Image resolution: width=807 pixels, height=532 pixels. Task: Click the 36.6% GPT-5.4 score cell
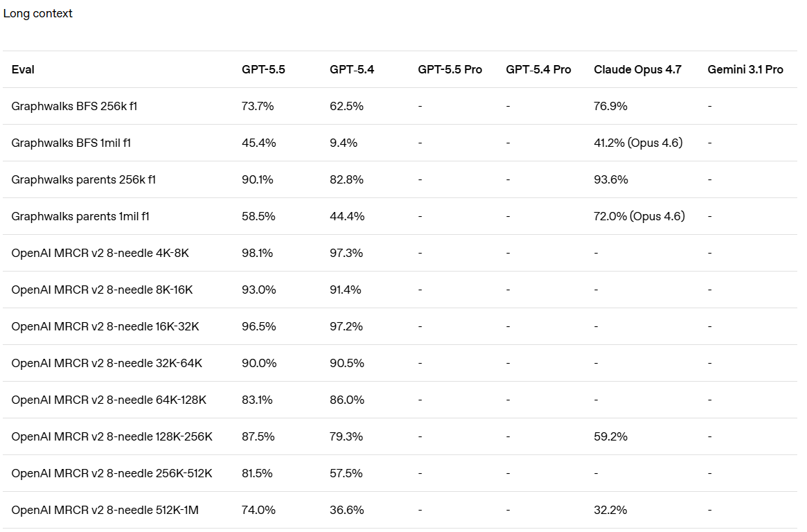coord(346,510)
